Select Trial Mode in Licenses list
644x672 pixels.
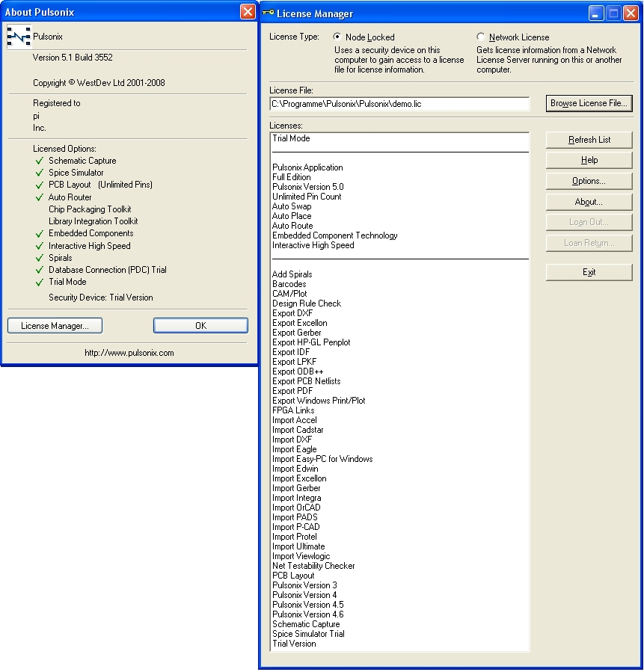click(291, 138)
